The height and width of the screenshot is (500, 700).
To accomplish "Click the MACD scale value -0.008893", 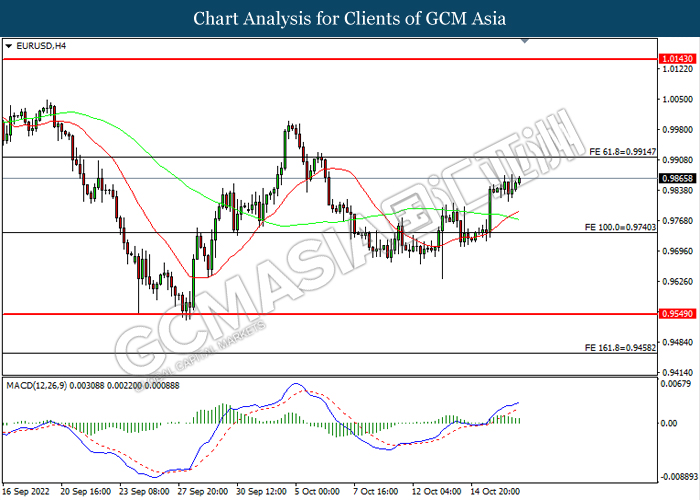I will pyautogui.click(x=679, y=477).
